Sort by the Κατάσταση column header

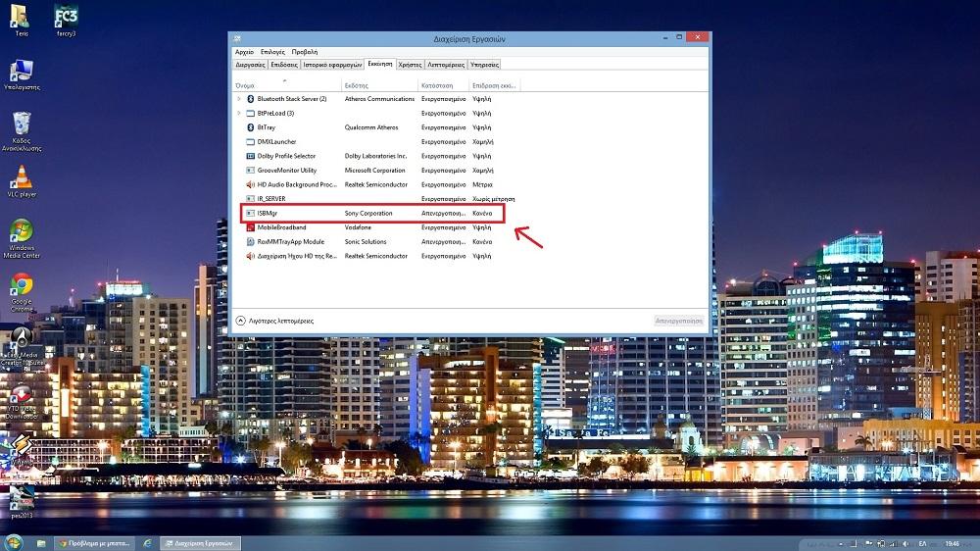coord(444,85)
